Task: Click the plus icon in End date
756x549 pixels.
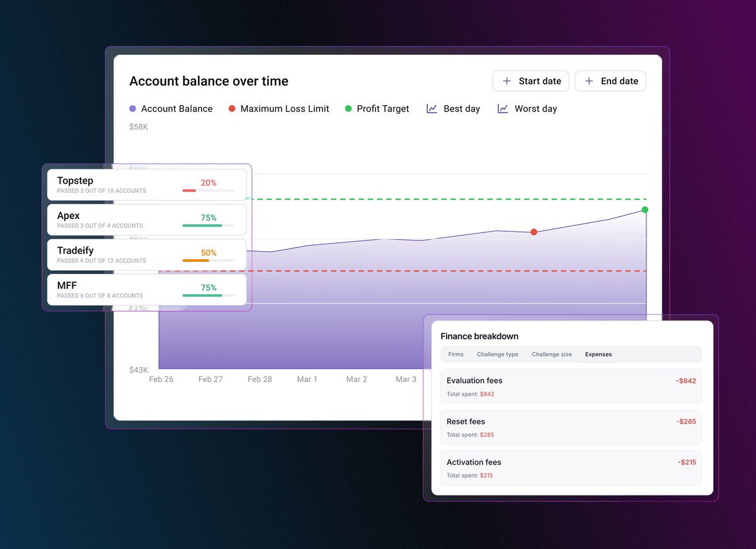Action: [x=589, y=81]
